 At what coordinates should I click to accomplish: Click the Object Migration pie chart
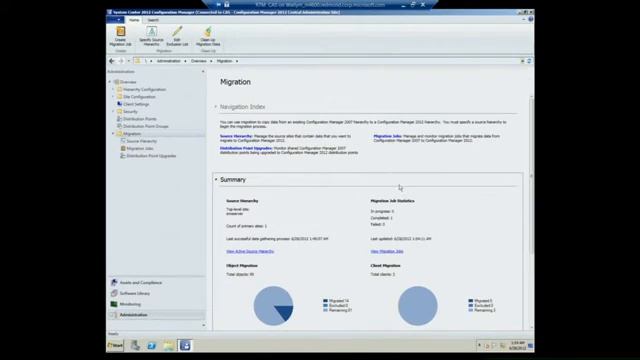[x=273, y=306]
